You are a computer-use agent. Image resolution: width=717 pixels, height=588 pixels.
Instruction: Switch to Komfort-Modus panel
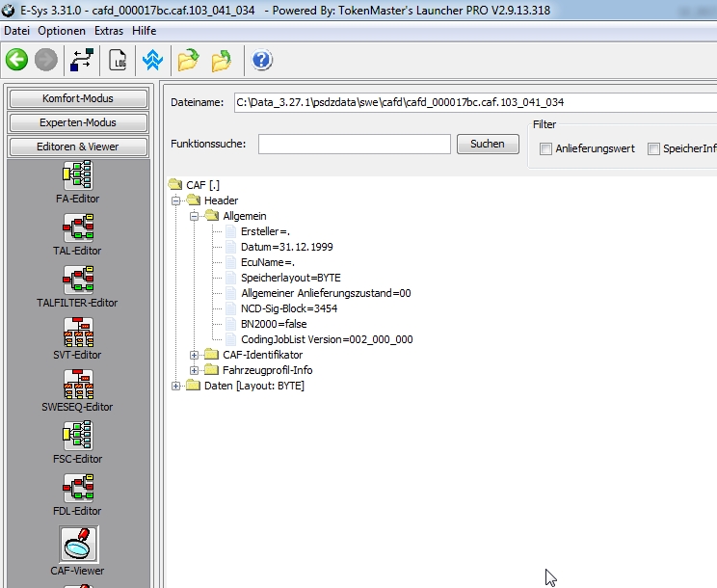click(78, 98)
